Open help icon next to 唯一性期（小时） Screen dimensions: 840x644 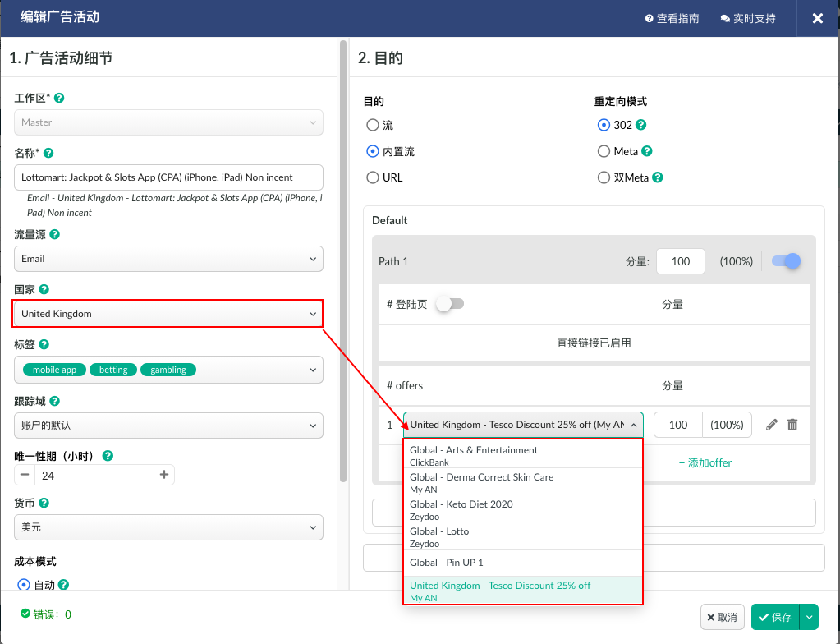(108, 456)
